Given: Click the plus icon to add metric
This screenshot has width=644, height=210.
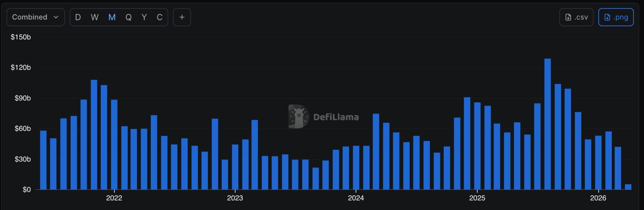Looking at the screenshot, I should click(182, 17).
